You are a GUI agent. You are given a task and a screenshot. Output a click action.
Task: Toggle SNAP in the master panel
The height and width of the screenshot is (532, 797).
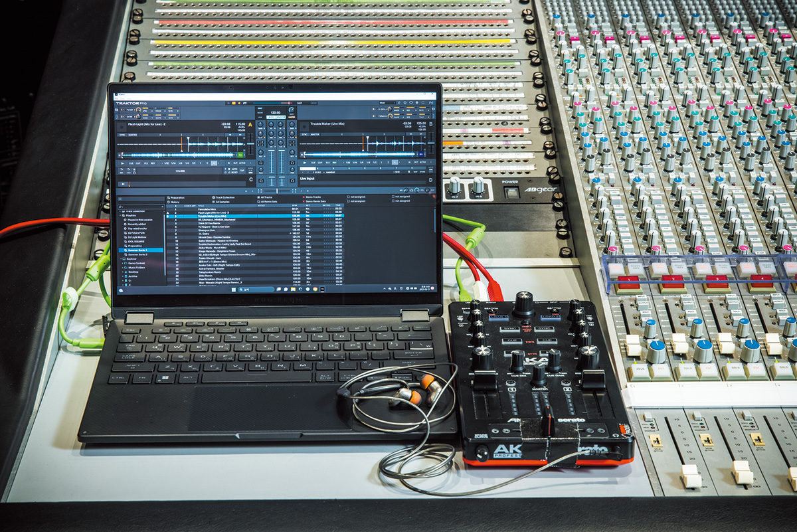pos(260,109)
